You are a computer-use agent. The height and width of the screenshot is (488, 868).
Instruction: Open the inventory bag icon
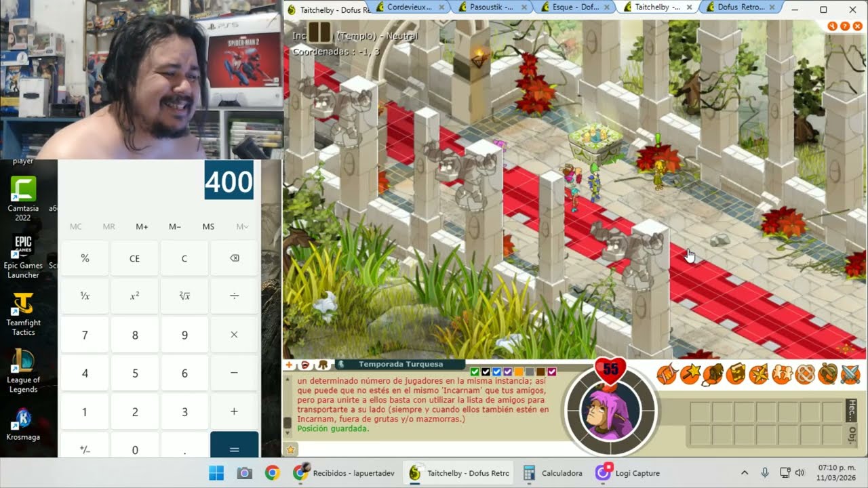[713, 374]
